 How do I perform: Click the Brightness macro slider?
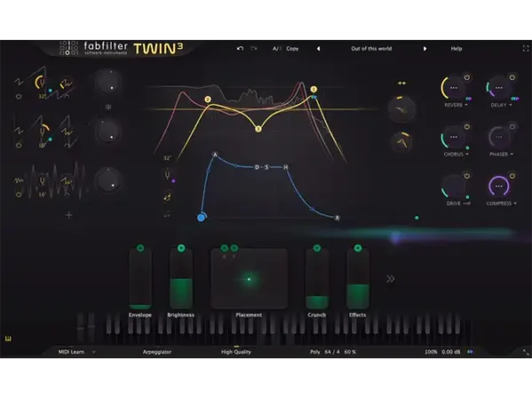(181, 279)
